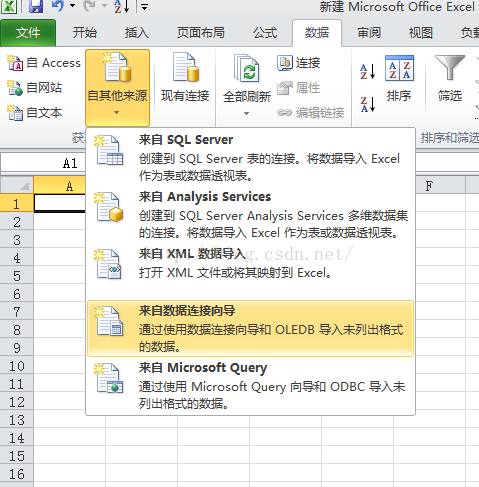Viewport: 479px width, 487px height.
Task: Expand the 全部刷新 dropdown arrow
Action: coord(246,113)
